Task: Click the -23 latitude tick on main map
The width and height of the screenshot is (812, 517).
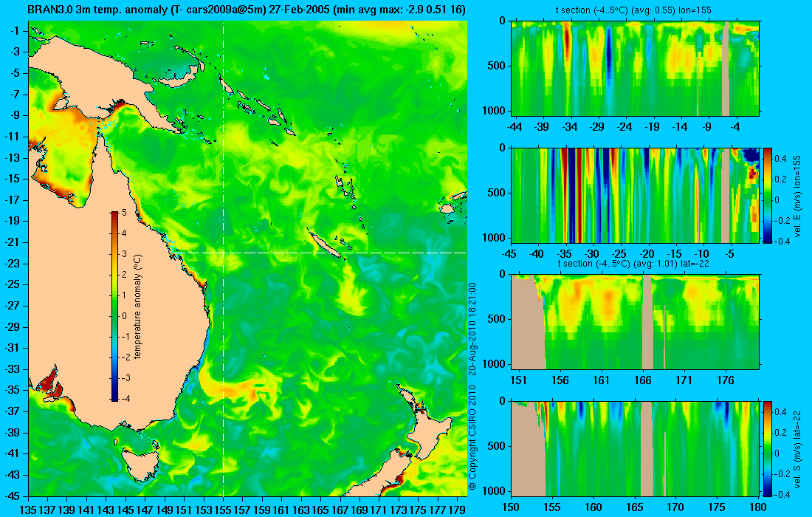Action: [13, 263]
